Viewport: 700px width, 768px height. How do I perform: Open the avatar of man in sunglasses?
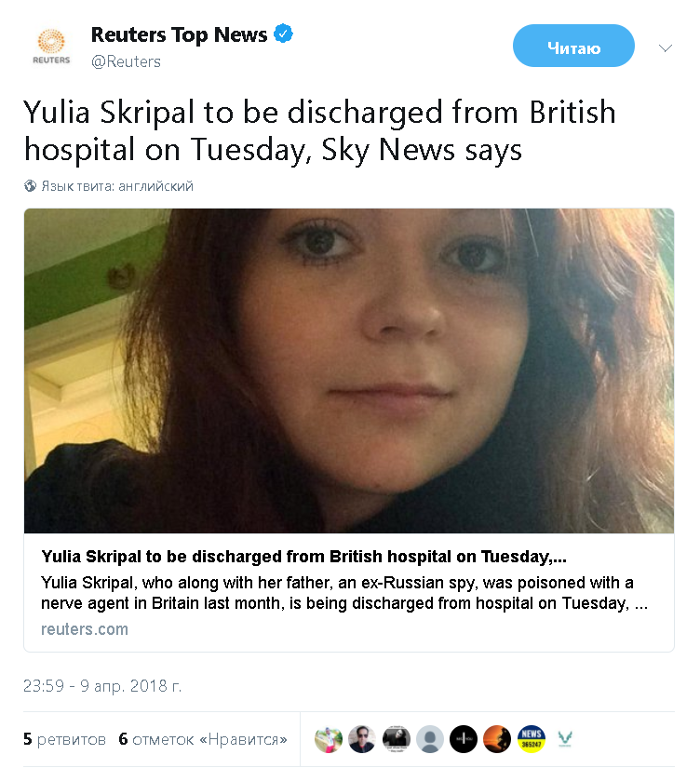pyautogui.click(x=362, y=738)
